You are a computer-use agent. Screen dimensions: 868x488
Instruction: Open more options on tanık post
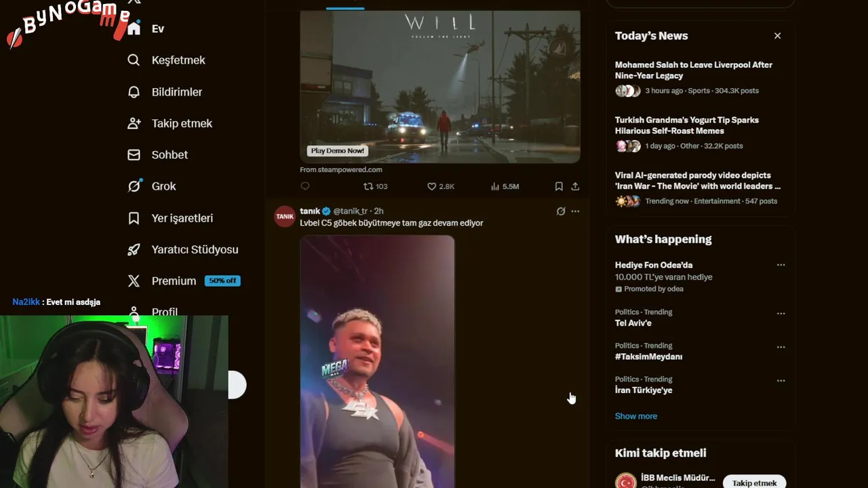click(x=575, y=211)
